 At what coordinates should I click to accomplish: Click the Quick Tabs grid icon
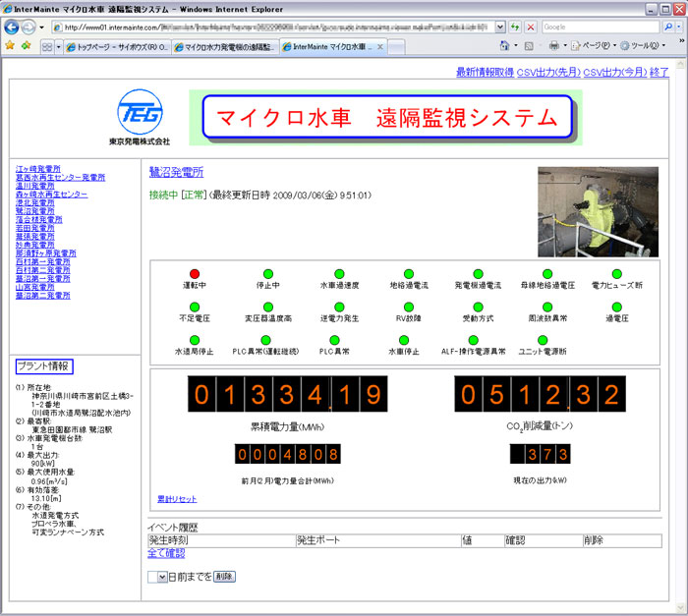pos(48,46)
